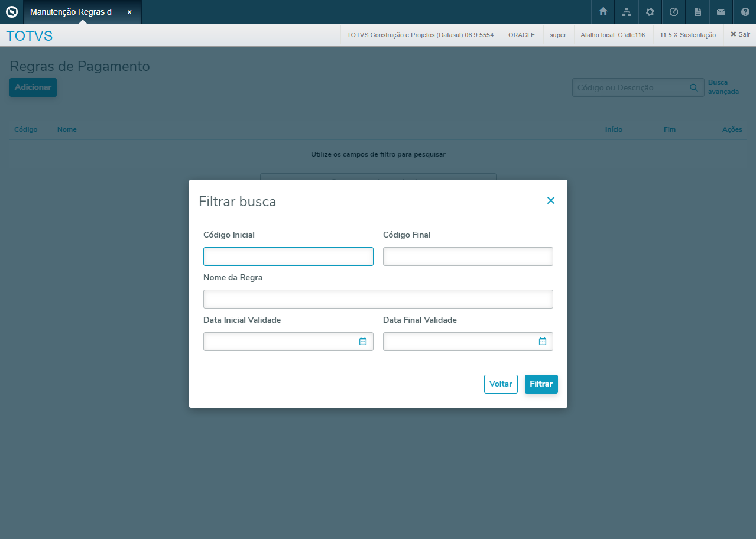Click the Ações column header

(732, 129)
